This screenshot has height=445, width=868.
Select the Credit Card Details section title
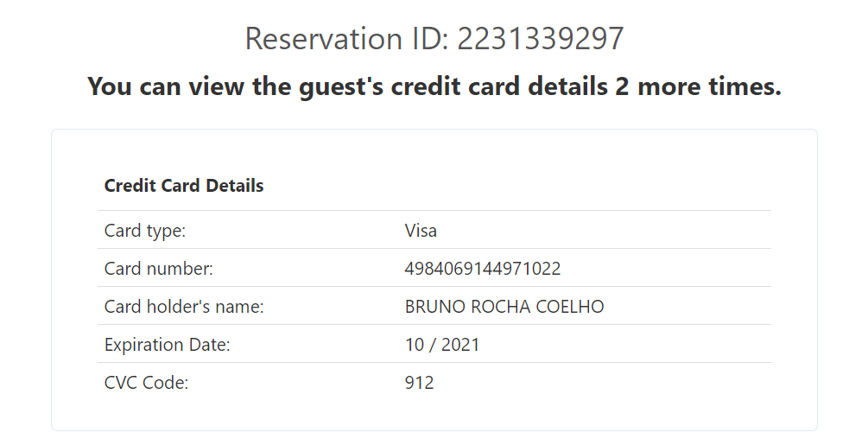[184, 186]
